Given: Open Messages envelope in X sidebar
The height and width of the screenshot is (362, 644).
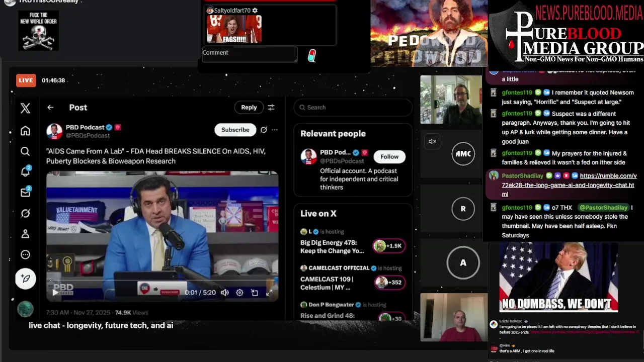Looking at the screenshot, I should tap(25, 193).
